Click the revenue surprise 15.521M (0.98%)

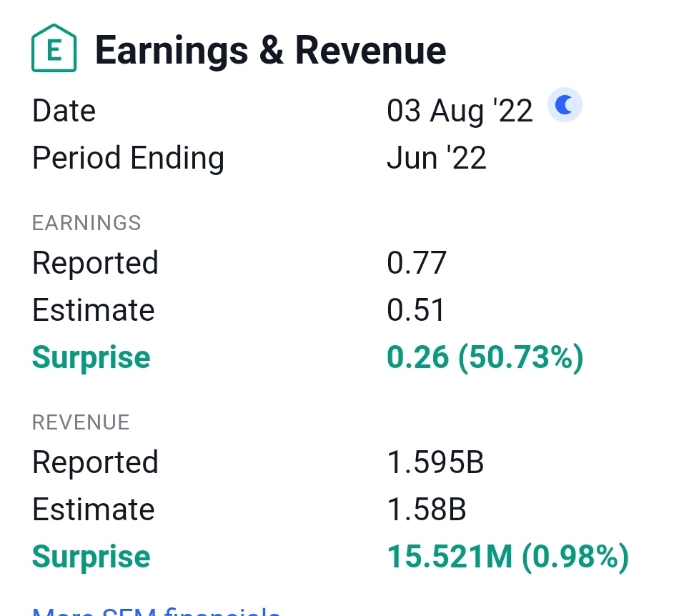(507, 557)
